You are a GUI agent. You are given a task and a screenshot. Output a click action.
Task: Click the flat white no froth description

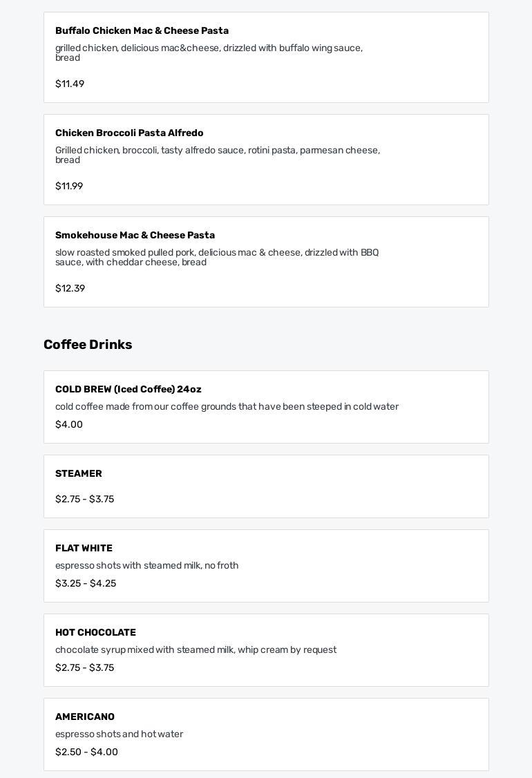click(x=147, y=565)
